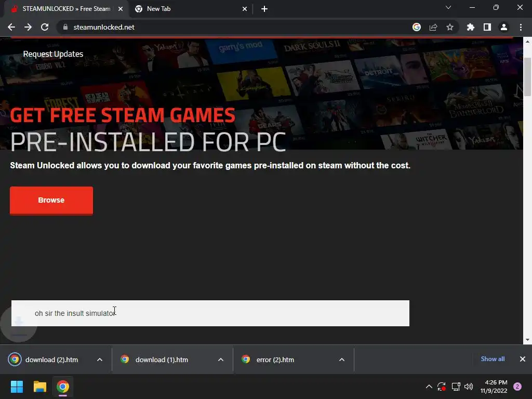Close the New Tab tab
The width and height of the screenshot is (532, 399).
point(245,9)
